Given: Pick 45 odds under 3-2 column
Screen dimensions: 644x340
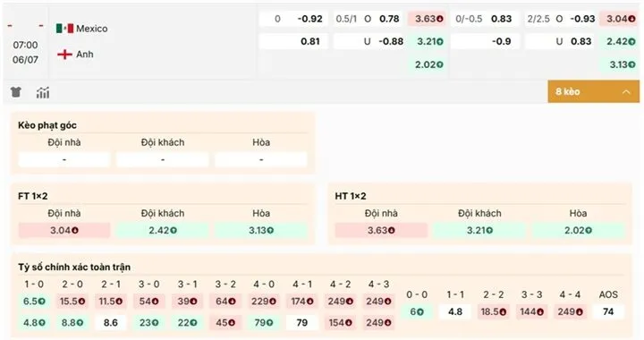Looking at the screenshot, I should [225, 323].
